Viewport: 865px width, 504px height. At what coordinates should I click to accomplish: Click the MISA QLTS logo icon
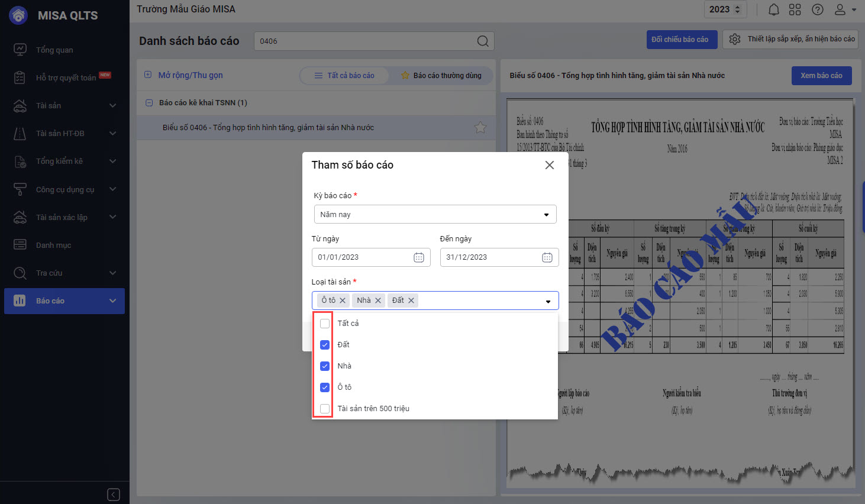(x=19, y=15)
